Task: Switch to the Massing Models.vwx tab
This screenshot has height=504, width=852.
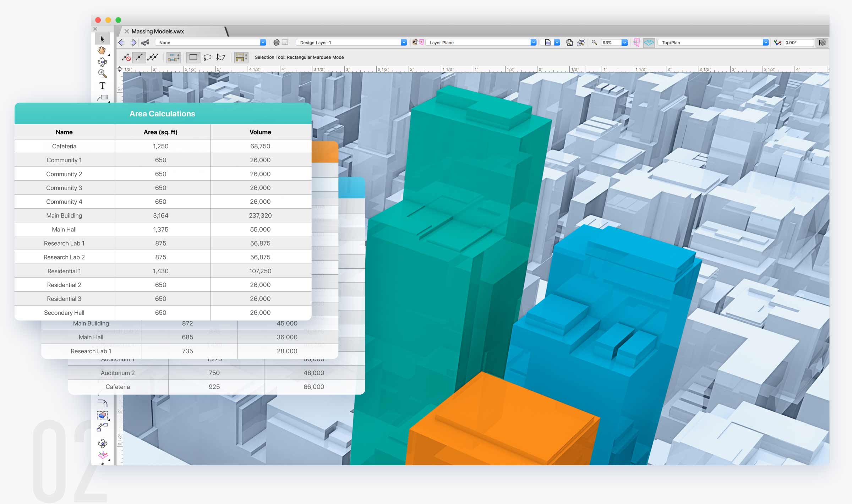Action: coord(158,31)
